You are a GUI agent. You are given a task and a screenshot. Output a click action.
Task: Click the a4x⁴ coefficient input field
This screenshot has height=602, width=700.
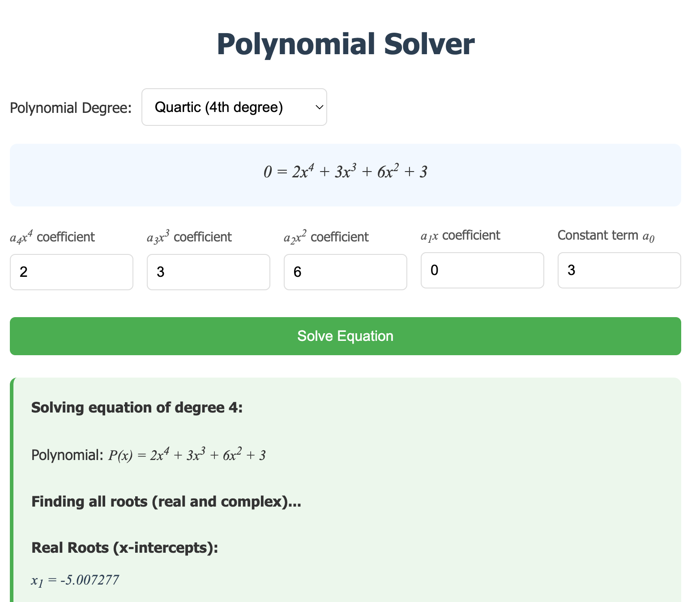coord(72,272)
